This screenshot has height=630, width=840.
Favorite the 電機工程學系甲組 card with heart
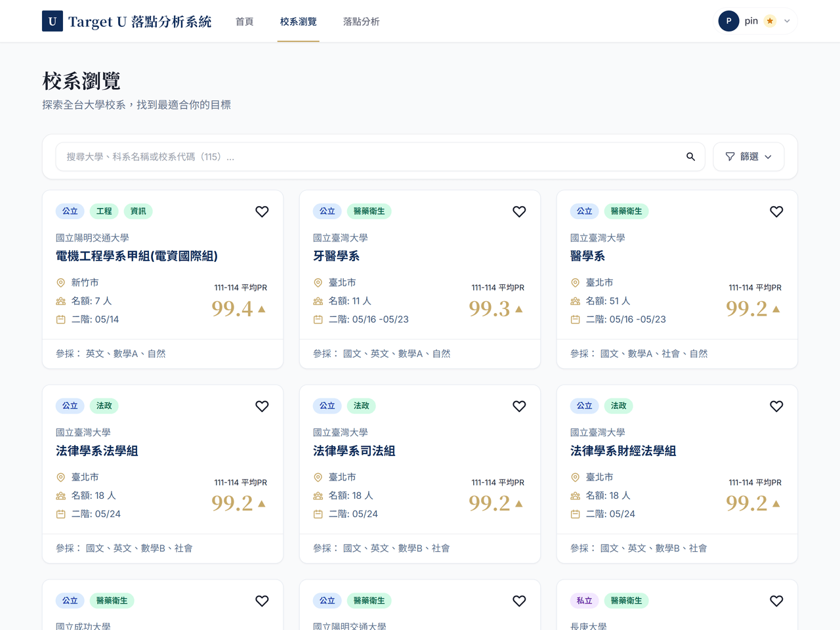coord(262,211)
